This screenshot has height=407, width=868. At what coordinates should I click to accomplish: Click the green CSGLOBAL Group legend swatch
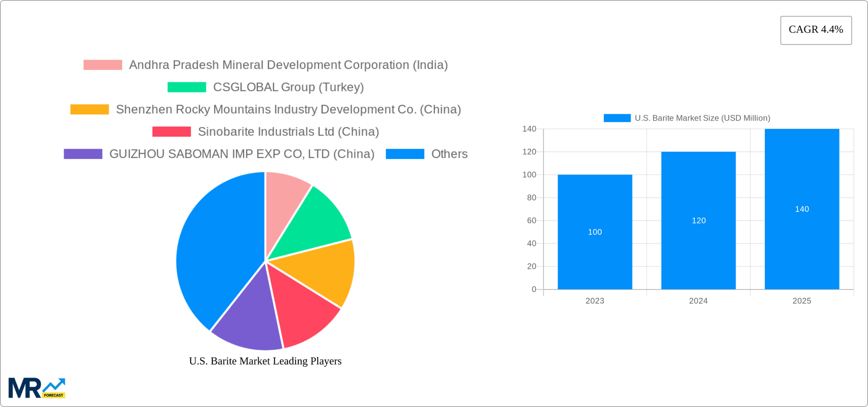pos(186,87)
